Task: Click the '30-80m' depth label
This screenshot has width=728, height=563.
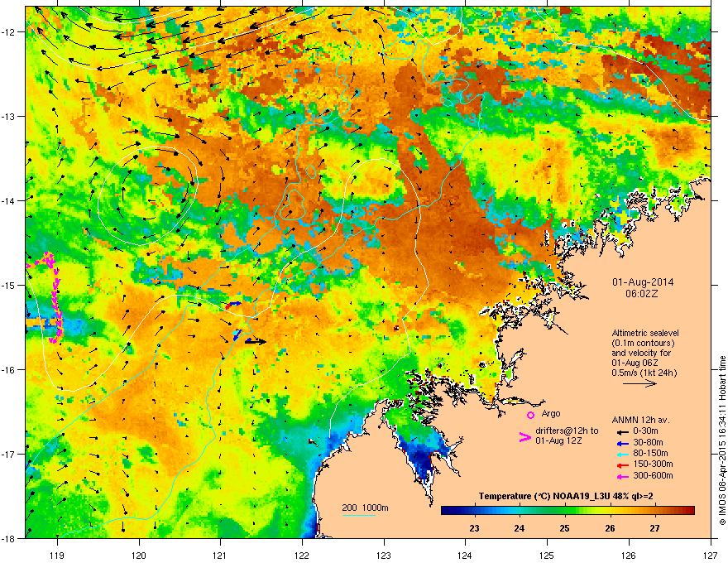Action: click(648, 443)
